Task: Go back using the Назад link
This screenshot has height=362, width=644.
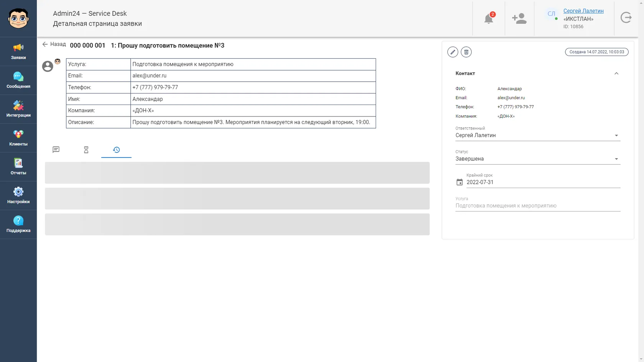Action: tap(54, 44)
